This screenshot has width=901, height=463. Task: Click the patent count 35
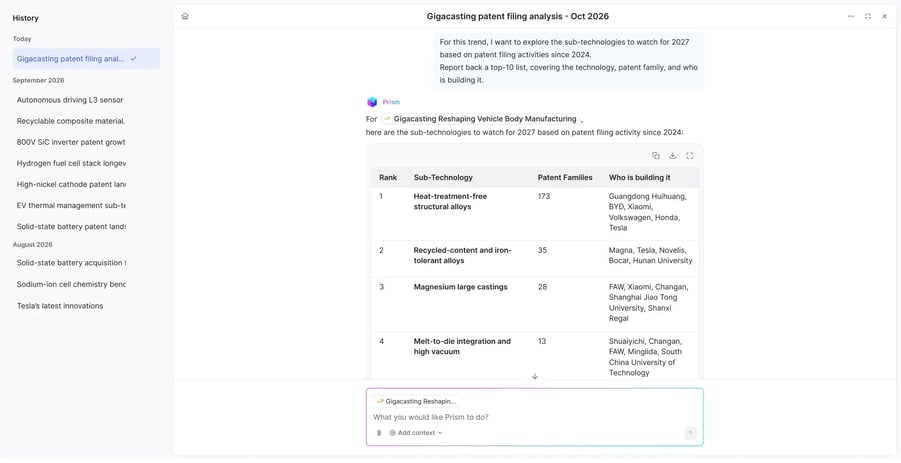[542, 250]
